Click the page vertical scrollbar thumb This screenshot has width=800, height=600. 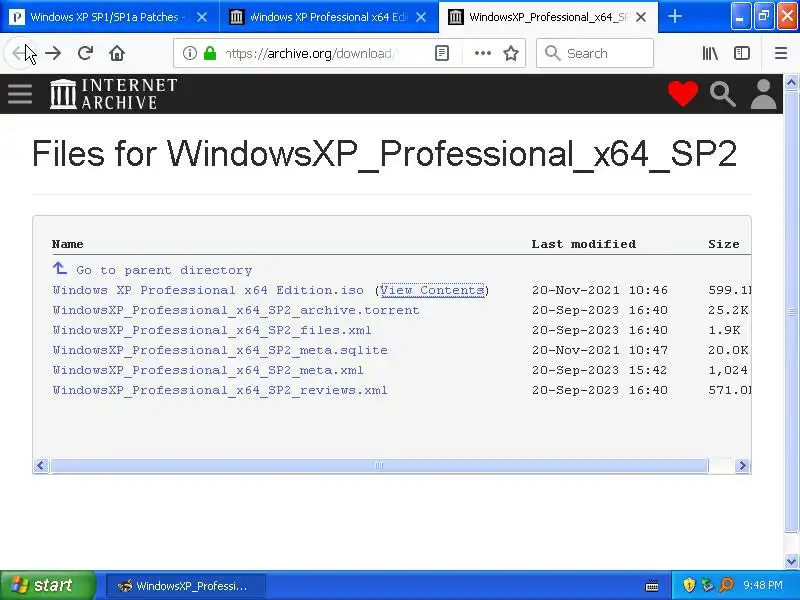tap(791, 311)
